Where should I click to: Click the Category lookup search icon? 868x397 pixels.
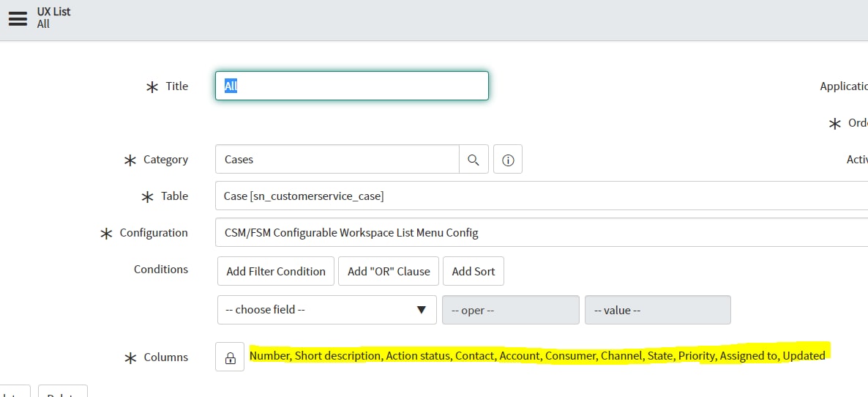pos(474,160)
